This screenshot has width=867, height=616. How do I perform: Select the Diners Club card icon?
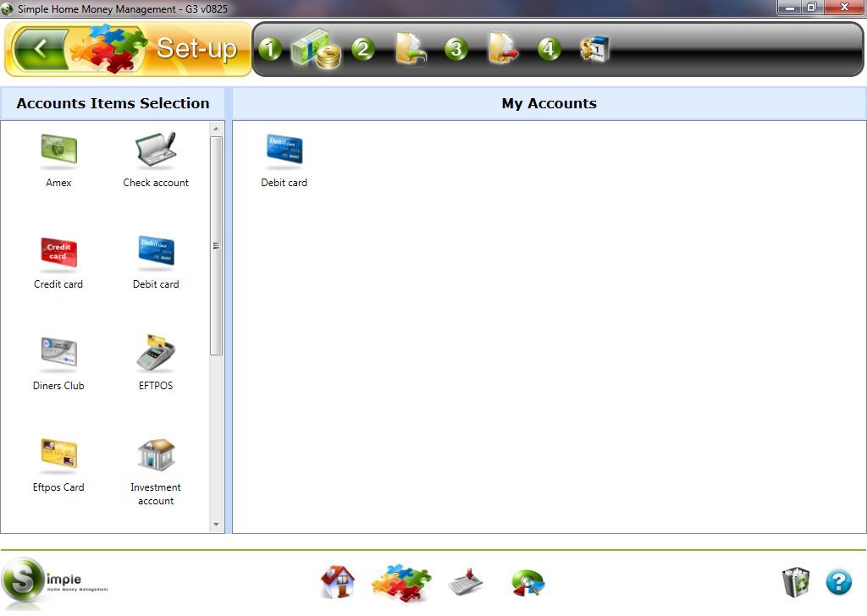58,353
